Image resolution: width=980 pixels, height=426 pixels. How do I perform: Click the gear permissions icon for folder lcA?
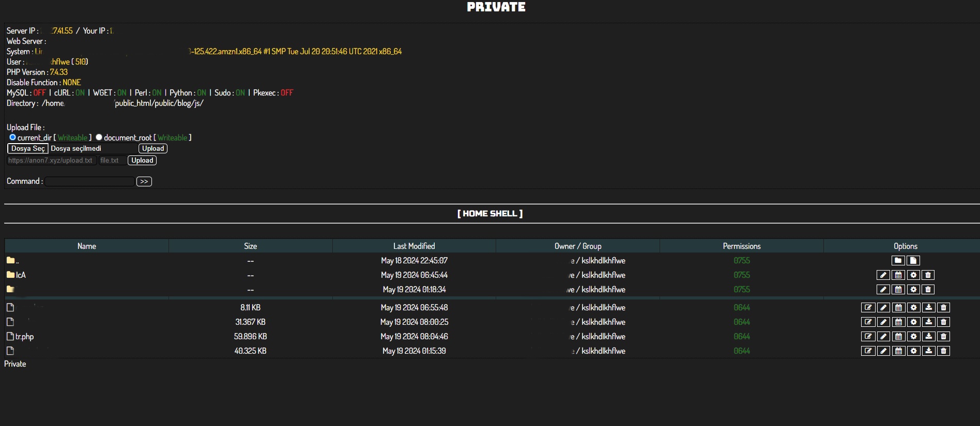point(913,275)
